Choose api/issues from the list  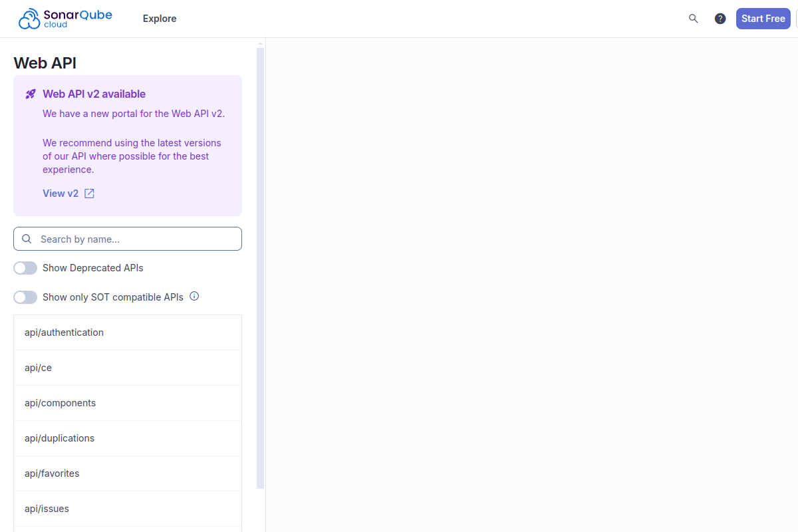128,509
